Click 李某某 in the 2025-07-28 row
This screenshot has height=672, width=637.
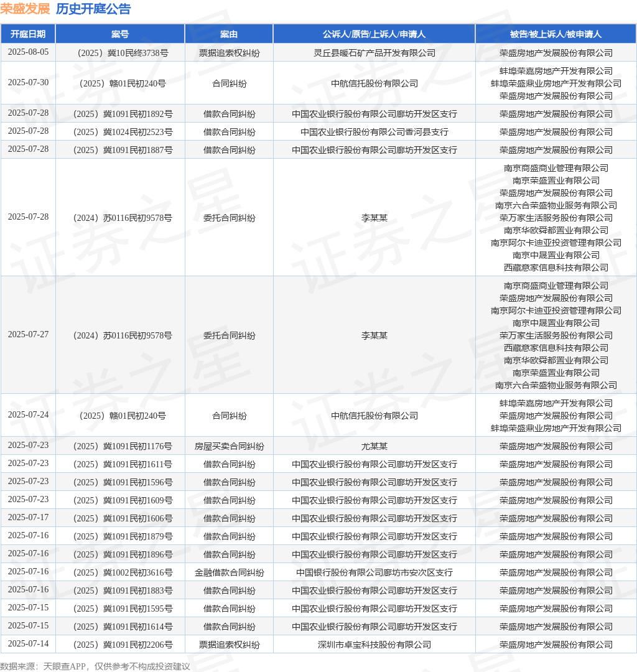(x=374, y=218)
